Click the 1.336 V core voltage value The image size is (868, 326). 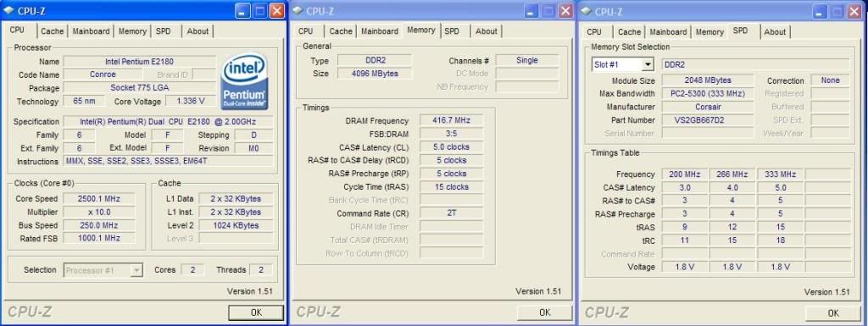[x=190, y=101]
